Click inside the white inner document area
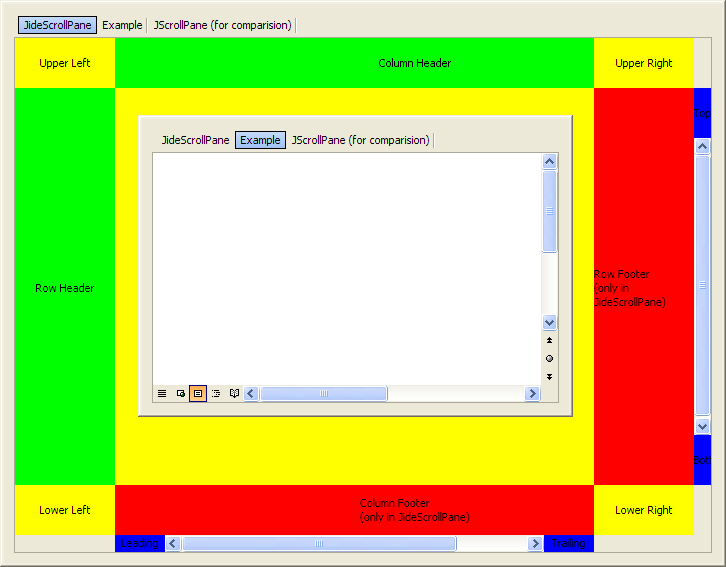 (347, 268)
